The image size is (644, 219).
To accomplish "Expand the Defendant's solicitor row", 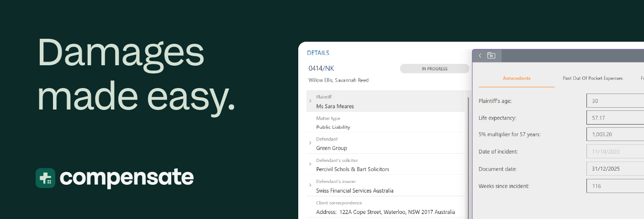I will pos(311,165).
